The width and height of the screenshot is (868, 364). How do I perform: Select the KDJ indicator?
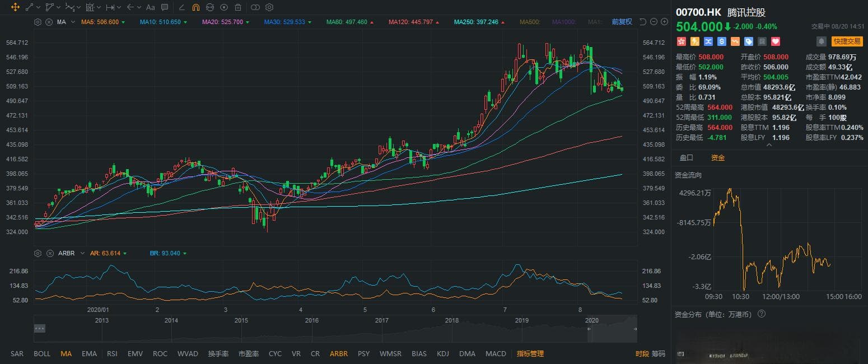(443, 354)
